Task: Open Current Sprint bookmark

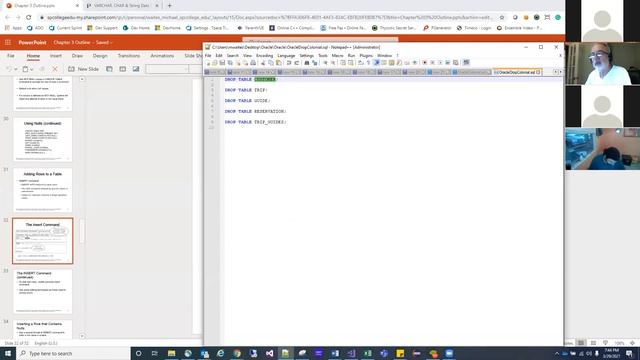Action: tap(65, 28)
